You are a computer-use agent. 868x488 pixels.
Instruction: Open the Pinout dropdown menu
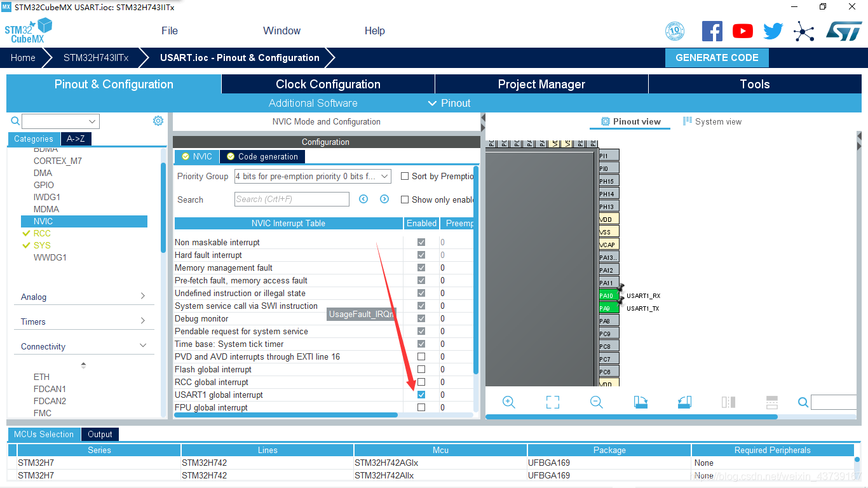coord(450,103)
